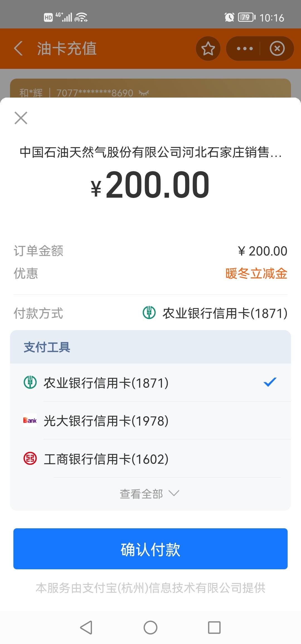This screenshot has width=301, height=644.
Task: Favorite the mini program with star icon
Action: (x=208, y=49)
